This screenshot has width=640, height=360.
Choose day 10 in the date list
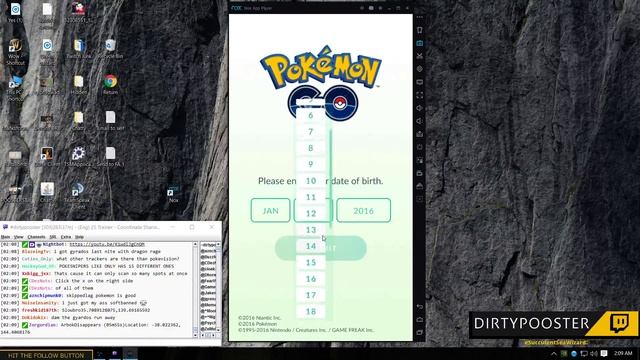311,181
